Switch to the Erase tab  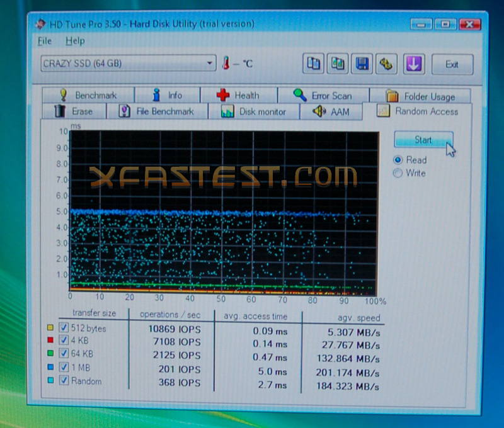[74, 111]
